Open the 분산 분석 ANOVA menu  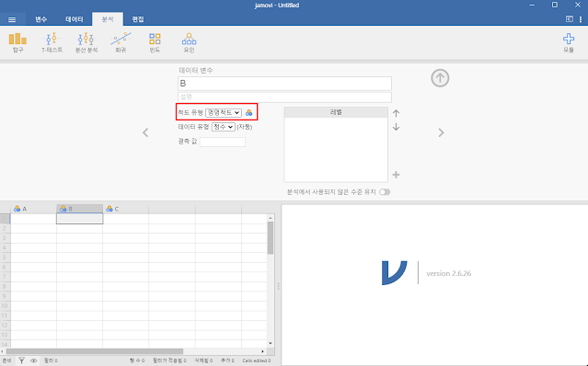point(86,42)
